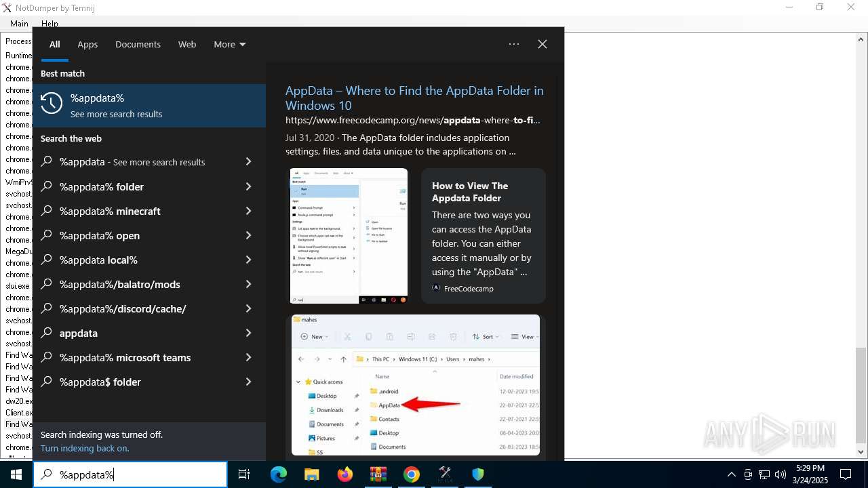Expand the 'appdata' suggestion arrow
This screenshot has height=488, width=868.
[248, 333]
